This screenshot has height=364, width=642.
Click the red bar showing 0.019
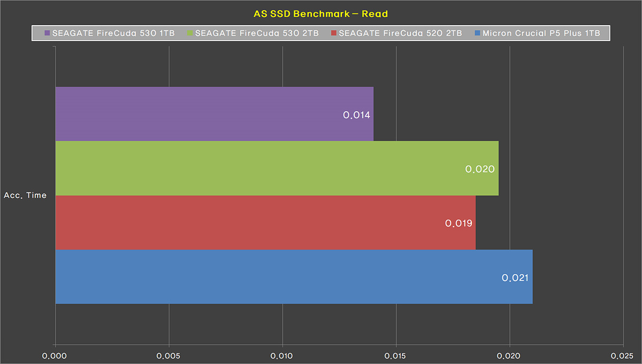click(265, 222)
